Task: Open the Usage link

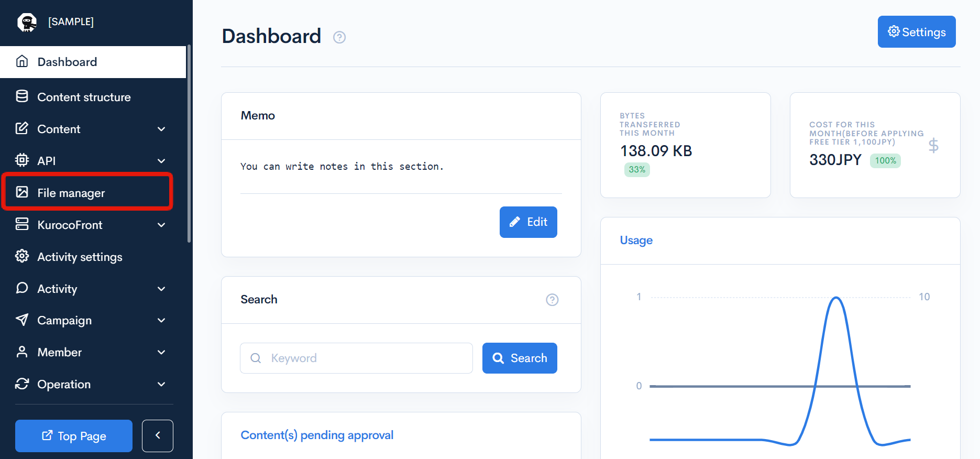Action: click(x=636, y=240)
